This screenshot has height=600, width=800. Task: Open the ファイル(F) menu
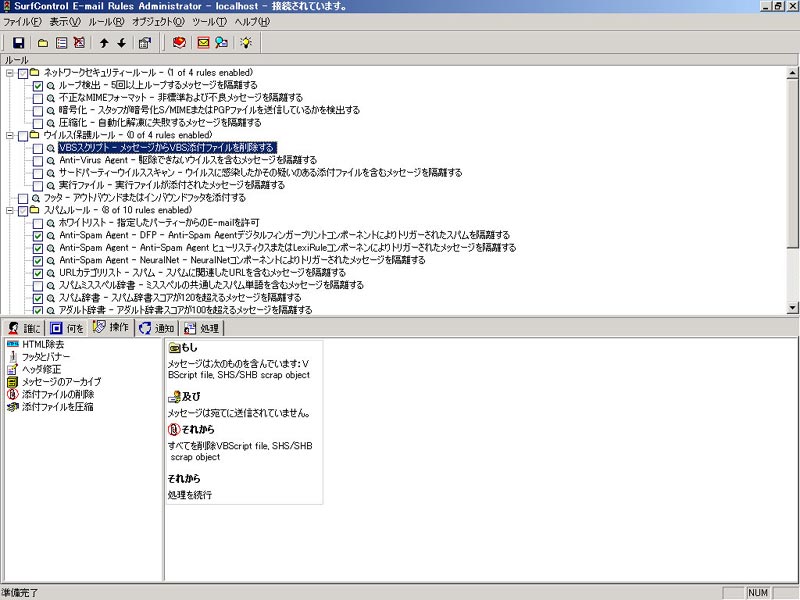(22, 21)
